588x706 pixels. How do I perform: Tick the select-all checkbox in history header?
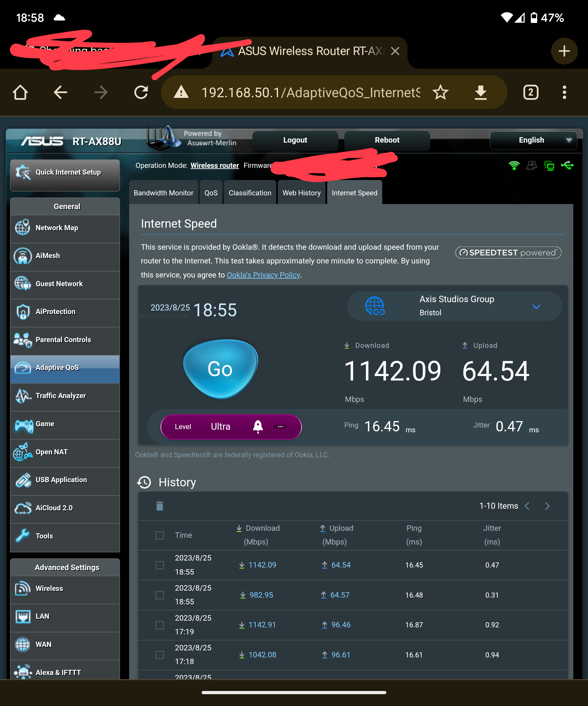point(159,535)
